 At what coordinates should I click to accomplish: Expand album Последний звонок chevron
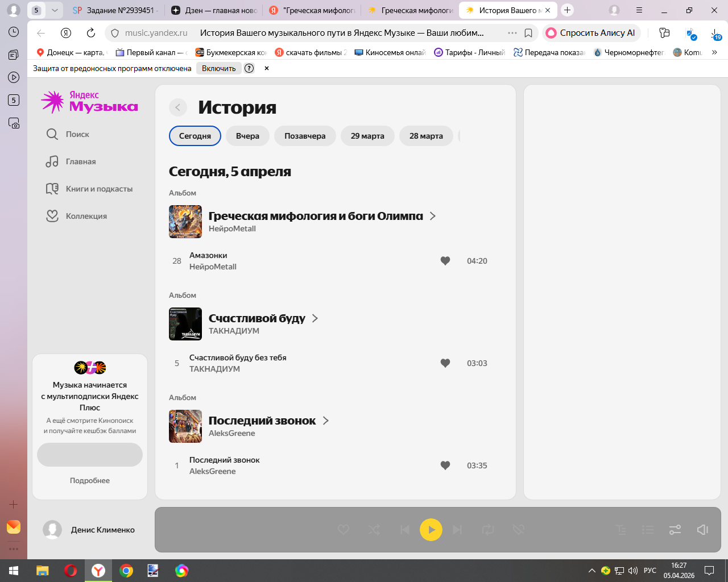click(326, 421)
